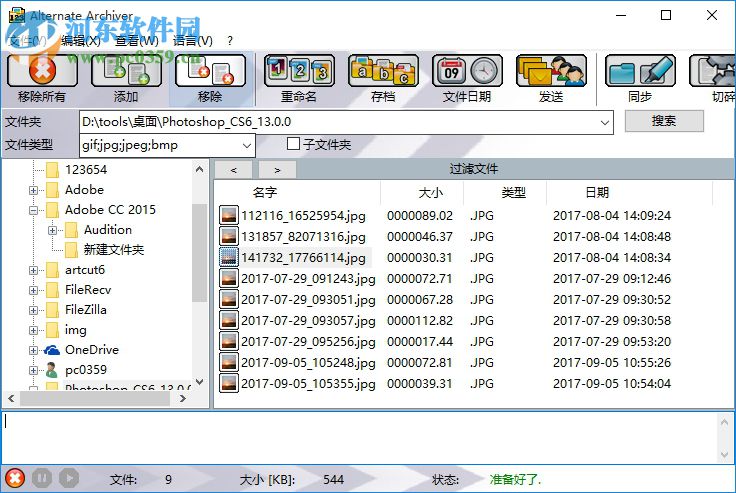Screen dimensions: 736x493
Task: Expand the img tree node
Action: point(33,331)
